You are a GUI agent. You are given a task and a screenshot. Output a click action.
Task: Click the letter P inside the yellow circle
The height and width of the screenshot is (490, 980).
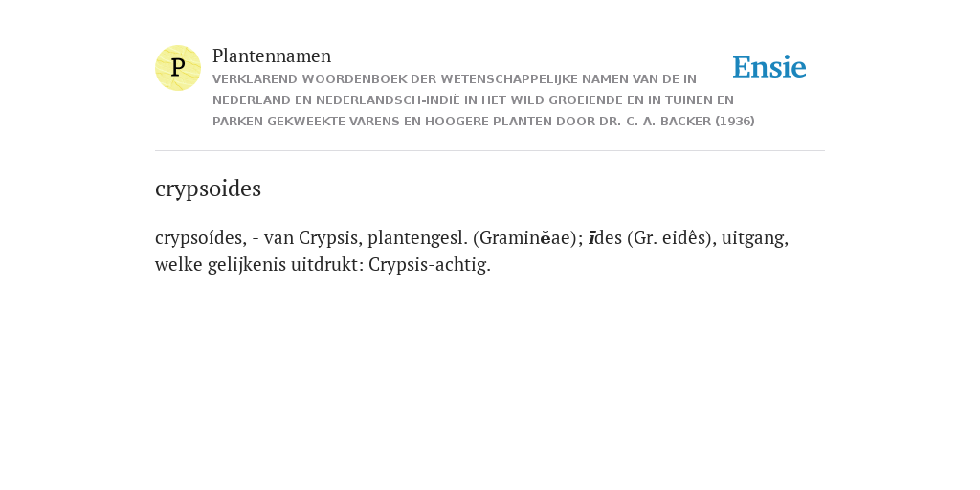(178, 68)
